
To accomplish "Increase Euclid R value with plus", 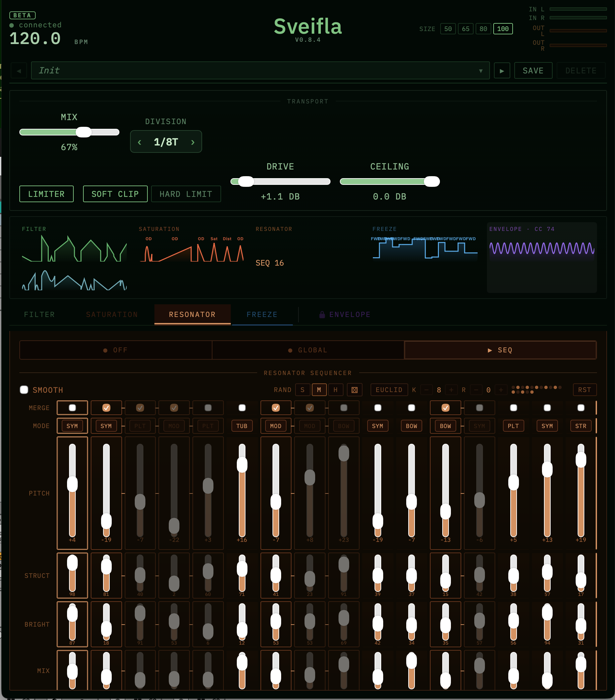I will click(x=501, y=390).
